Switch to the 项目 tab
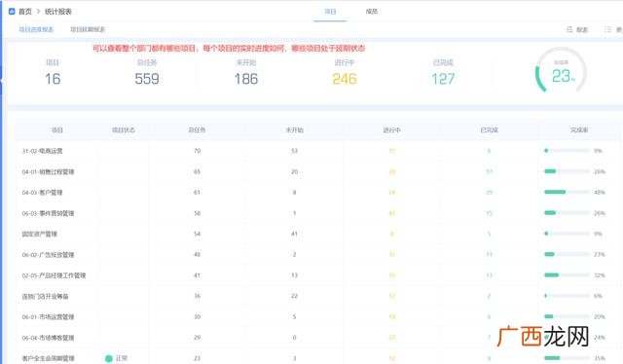Viewport: 623px width, 364px height. [330, 12]
